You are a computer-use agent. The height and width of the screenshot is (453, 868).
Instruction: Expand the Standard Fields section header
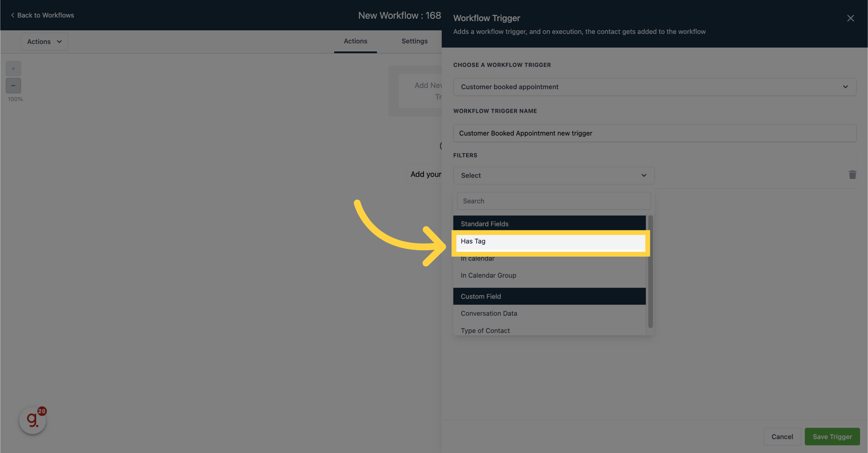(x=549, y=223)
